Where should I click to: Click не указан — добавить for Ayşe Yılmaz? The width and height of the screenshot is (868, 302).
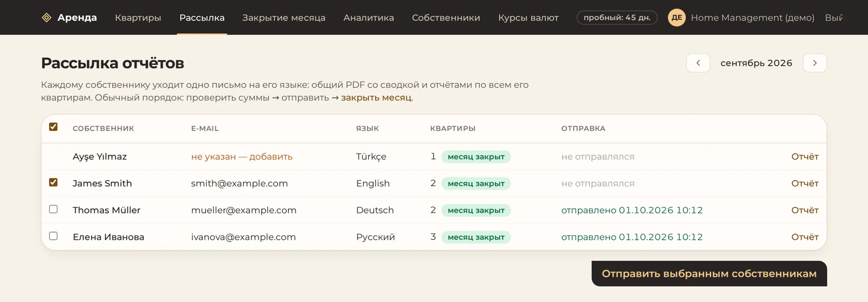click(x=242, y=157)
